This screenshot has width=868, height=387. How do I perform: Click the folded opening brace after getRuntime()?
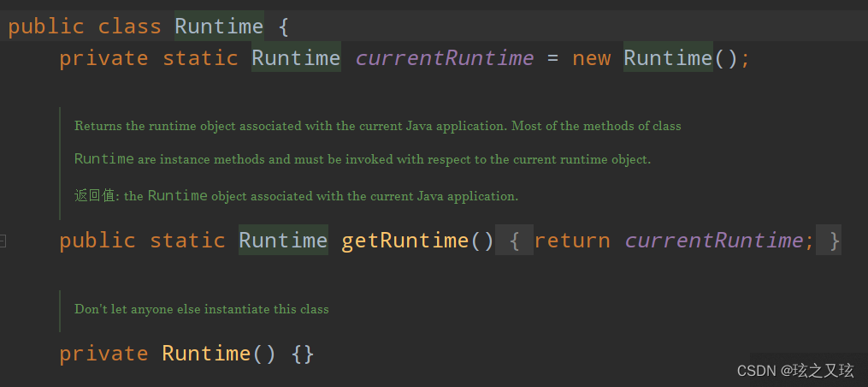514,240
